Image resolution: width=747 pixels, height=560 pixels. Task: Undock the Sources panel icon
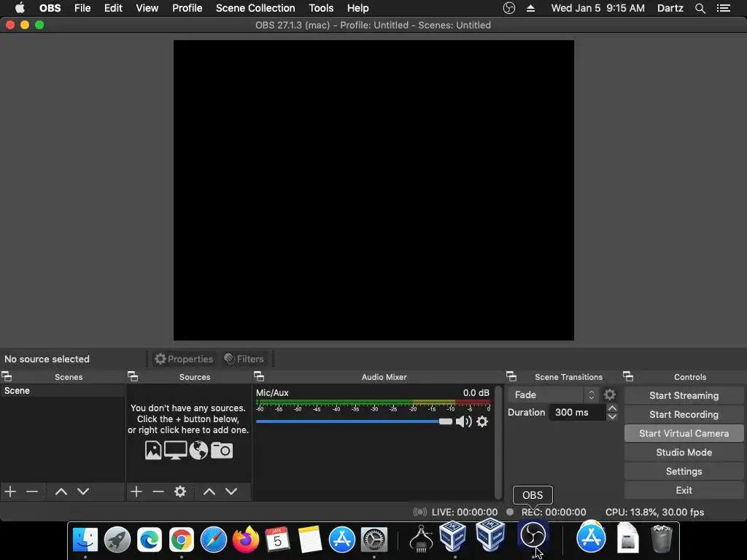point(133,377)
